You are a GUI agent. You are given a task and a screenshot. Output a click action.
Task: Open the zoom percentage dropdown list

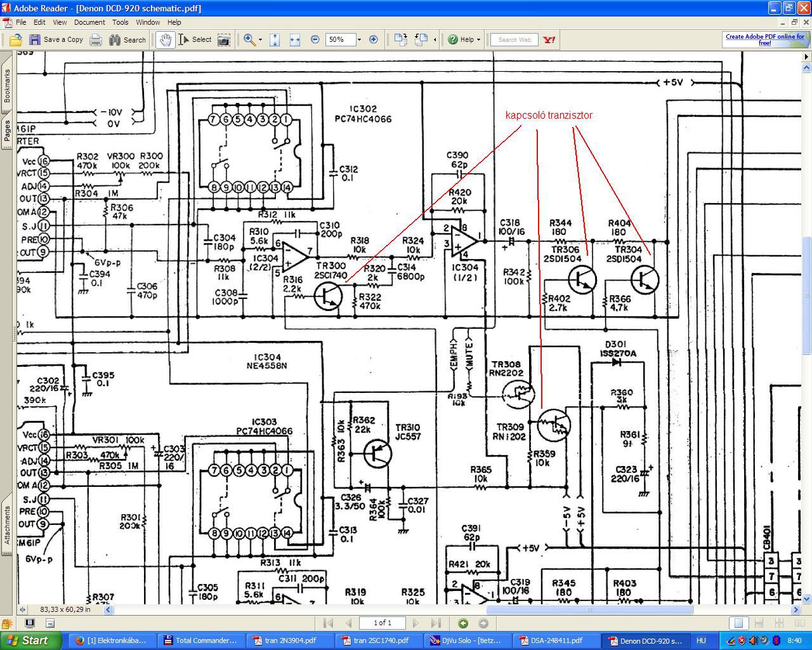pyautogui.click(x=359, y=39)
